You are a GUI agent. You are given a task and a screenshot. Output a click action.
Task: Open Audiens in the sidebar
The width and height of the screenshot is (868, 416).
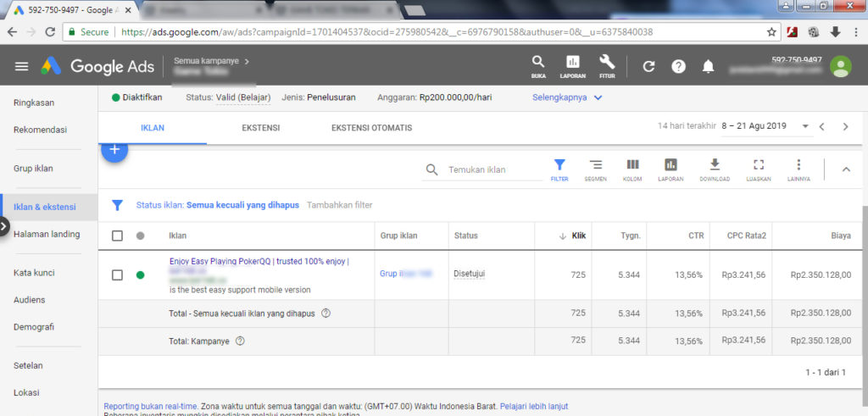pyautogui.click(x=30, y=300)
